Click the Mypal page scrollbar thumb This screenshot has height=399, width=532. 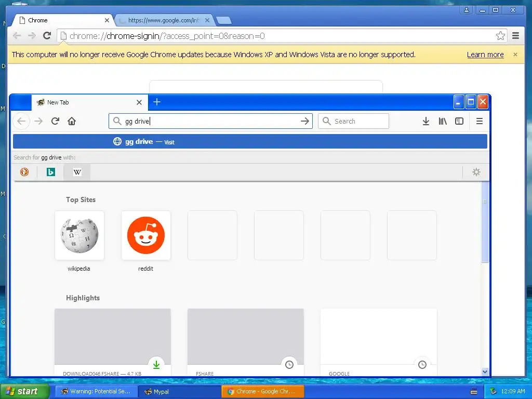point(485,222)
